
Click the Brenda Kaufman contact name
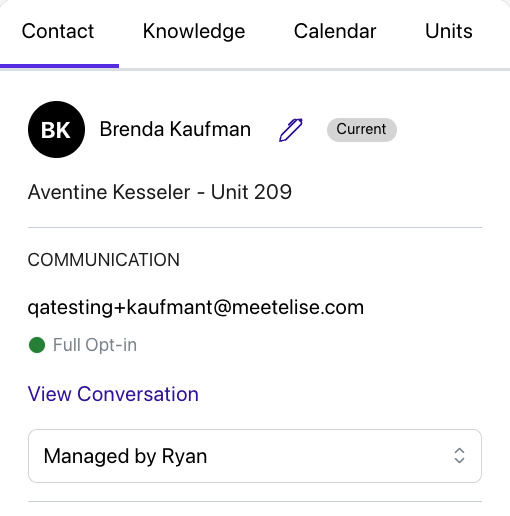click(x=175, y=129)
